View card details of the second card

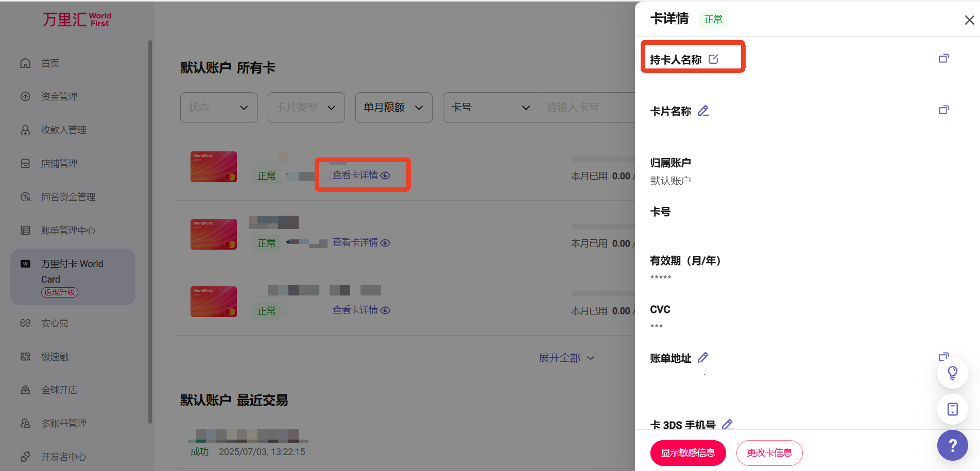pos(362,242)
